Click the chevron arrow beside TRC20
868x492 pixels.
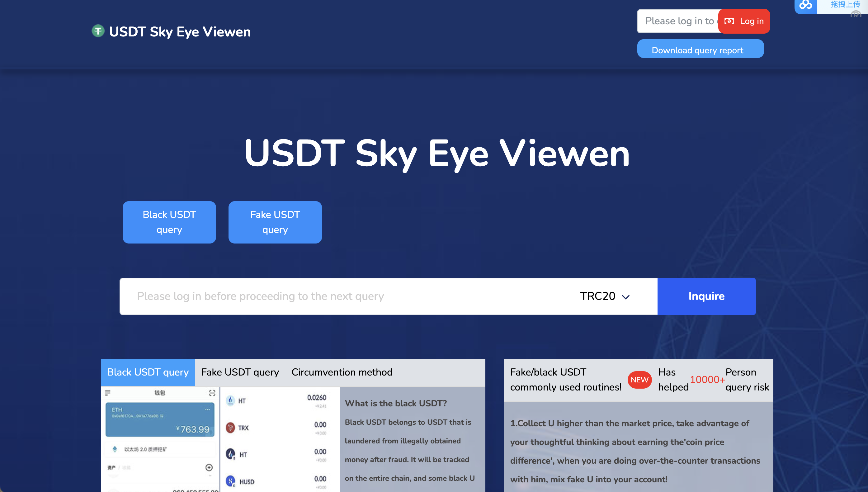[x=625, y=297]
